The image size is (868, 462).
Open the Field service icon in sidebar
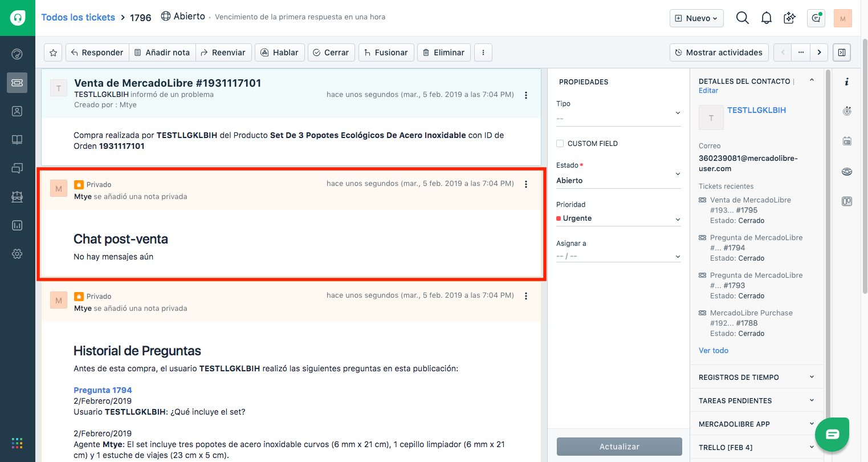(x=17, y=197)
